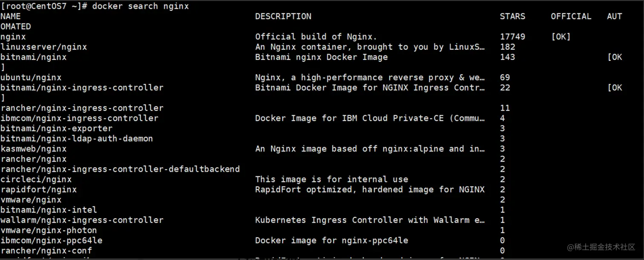Click the STARS column header
Image resolution: width=644 pixels, height=260 pixels.
pos(512,16)
